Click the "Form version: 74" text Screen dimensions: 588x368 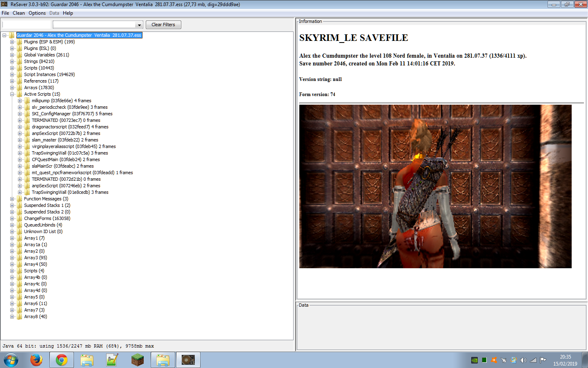point(317,94)
